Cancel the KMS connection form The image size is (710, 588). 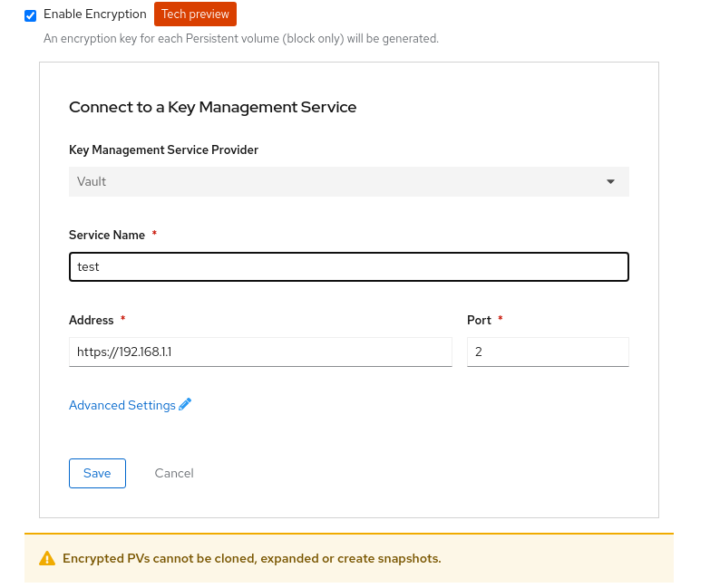174,473
